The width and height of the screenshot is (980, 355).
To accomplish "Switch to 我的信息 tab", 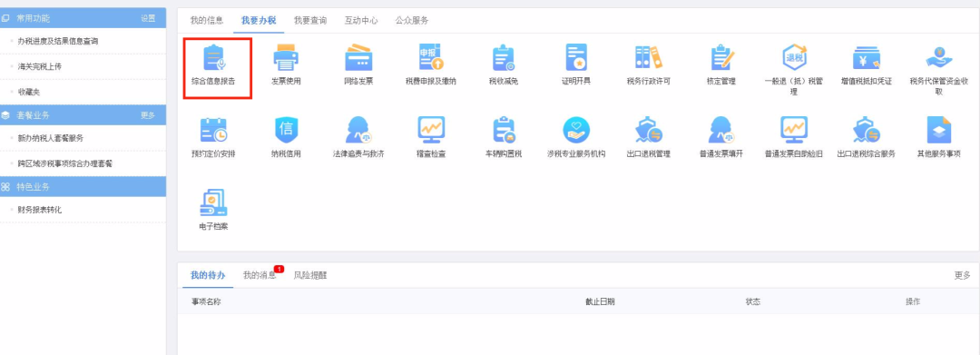I will point(207,20).
